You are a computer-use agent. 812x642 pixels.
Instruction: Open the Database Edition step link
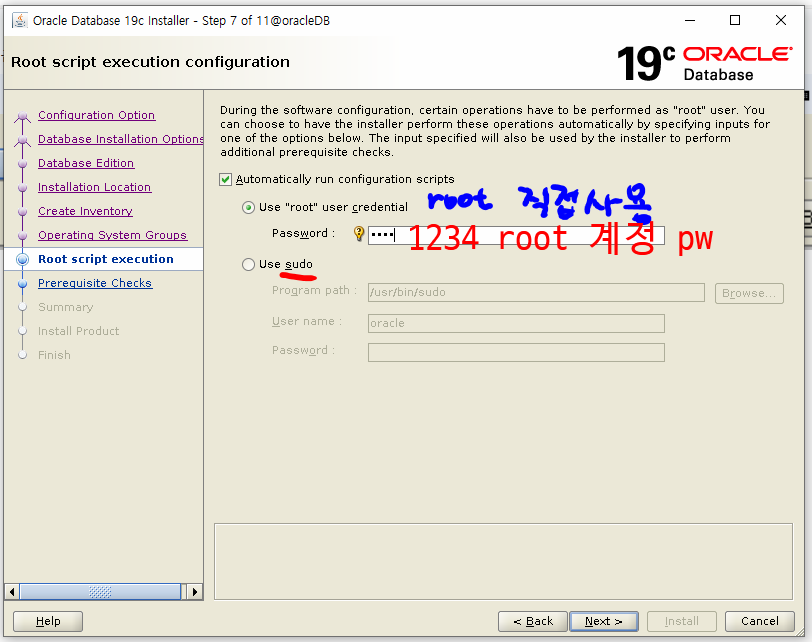click(x=86, y=163)
